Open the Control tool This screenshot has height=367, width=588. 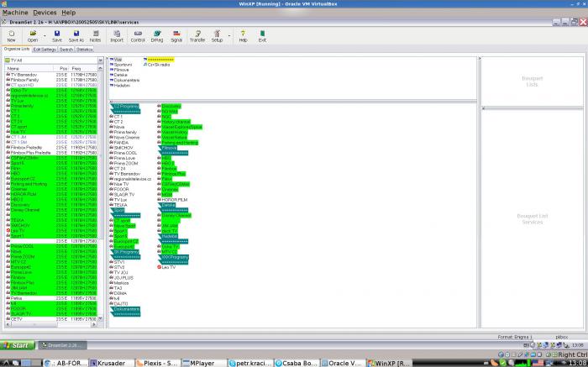tap(138, 36)
